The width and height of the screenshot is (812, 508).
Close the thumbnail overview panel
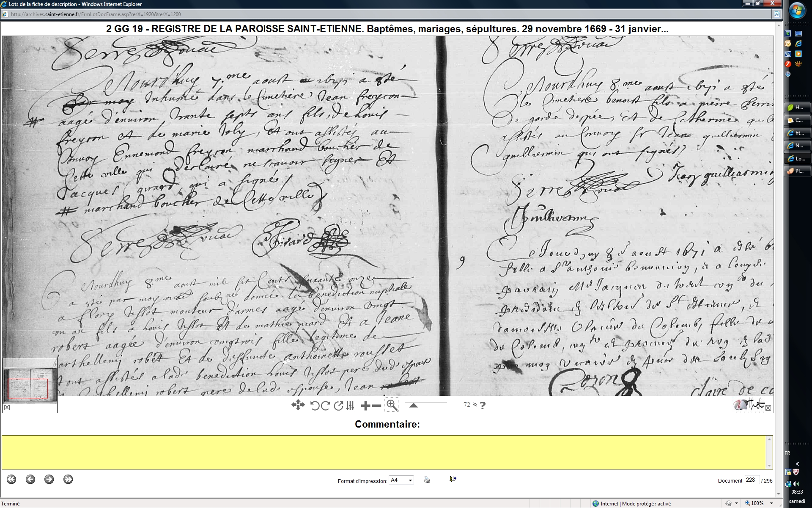(7, 408)
